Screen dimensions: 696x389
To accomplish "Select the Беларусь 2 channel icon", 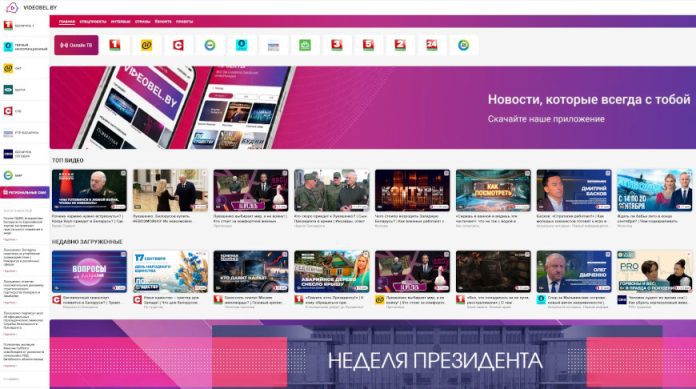I will (x=400, y=45).
